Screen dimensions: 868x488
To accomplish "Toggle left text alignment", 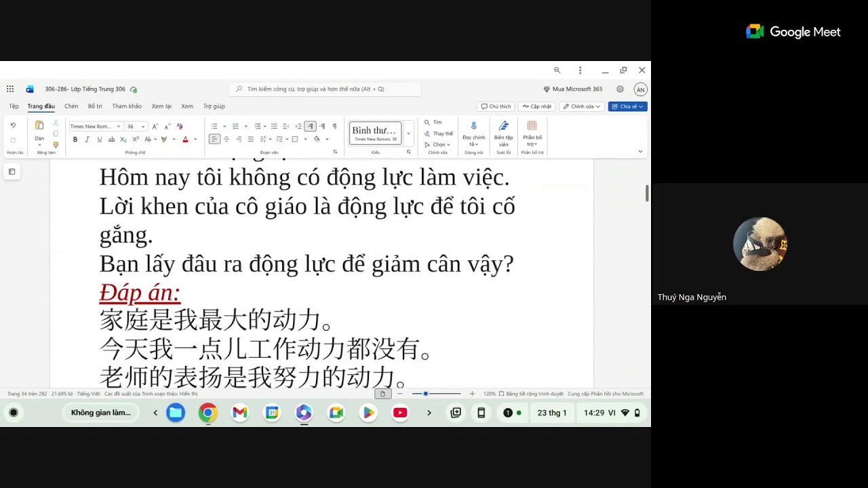I will 214,139.
